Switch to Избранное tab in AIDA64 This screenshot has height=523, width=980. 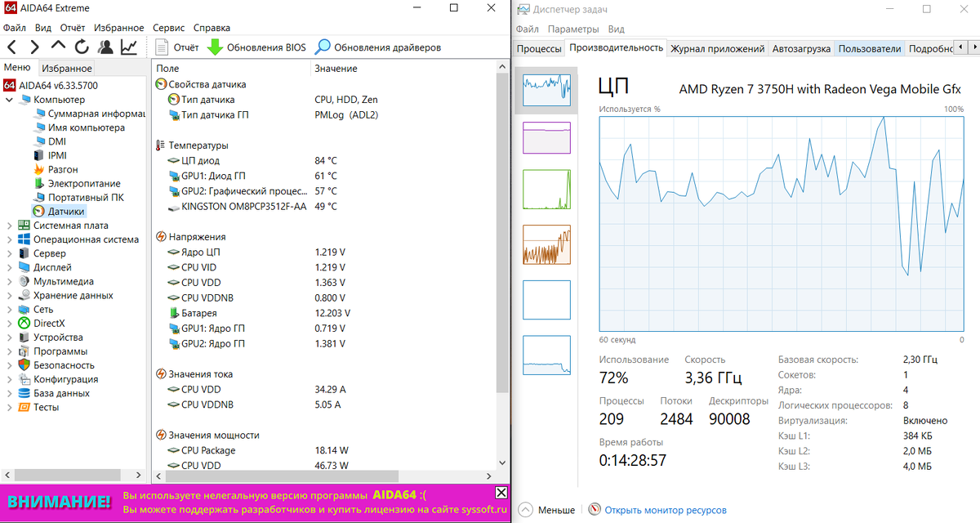(67, 69)
